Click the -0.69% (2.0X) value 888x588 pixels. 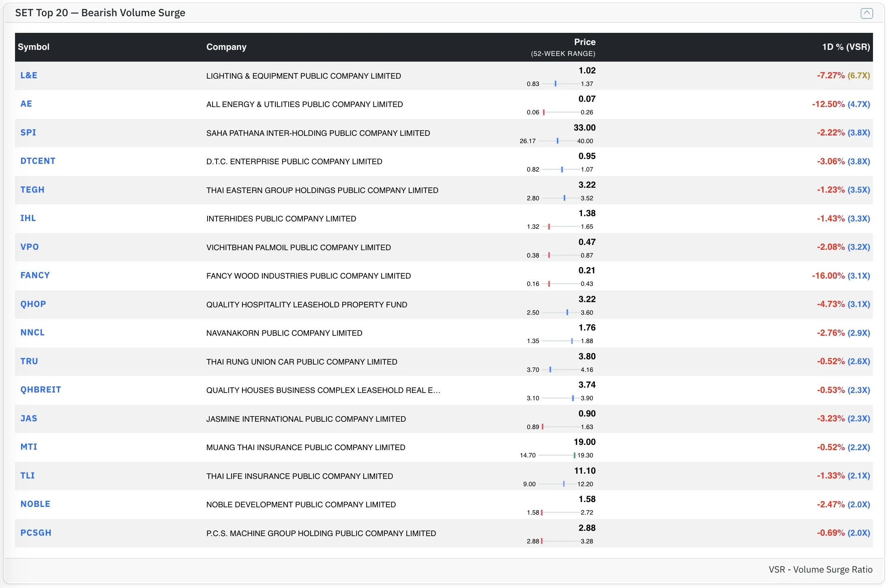pyautogui.click(x=843, y=533)
